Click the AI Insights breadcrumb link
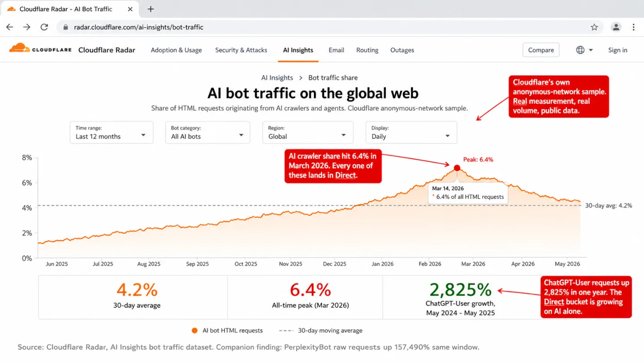The image size is (644, 363). tap(277, 78)
